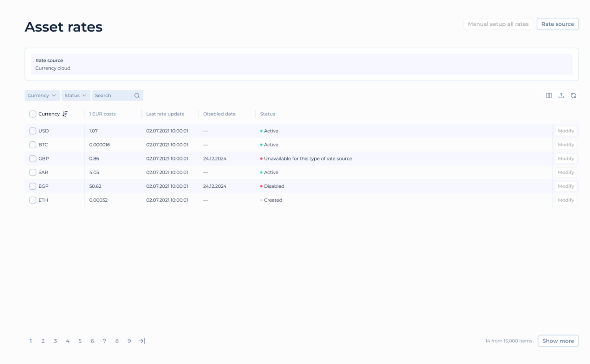
Task: Click Modify on the GBP row
Action: coord(565,158)
